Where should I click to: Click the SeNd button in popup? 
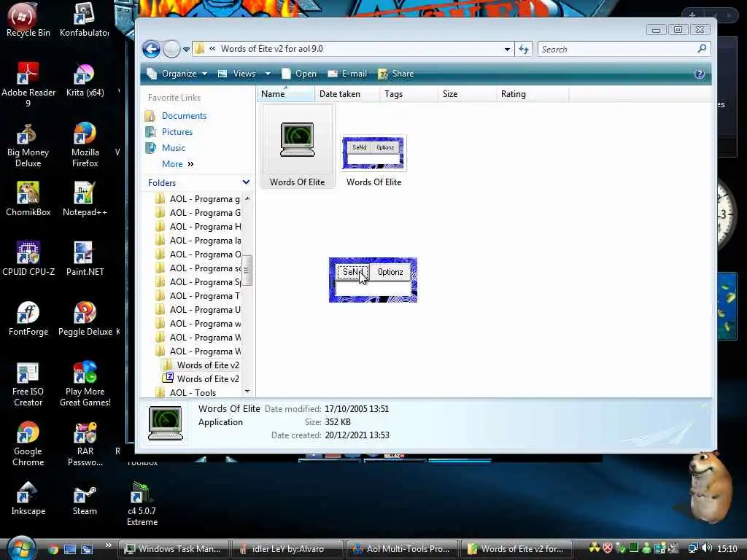pyautogui.click(x=352, y=272)
